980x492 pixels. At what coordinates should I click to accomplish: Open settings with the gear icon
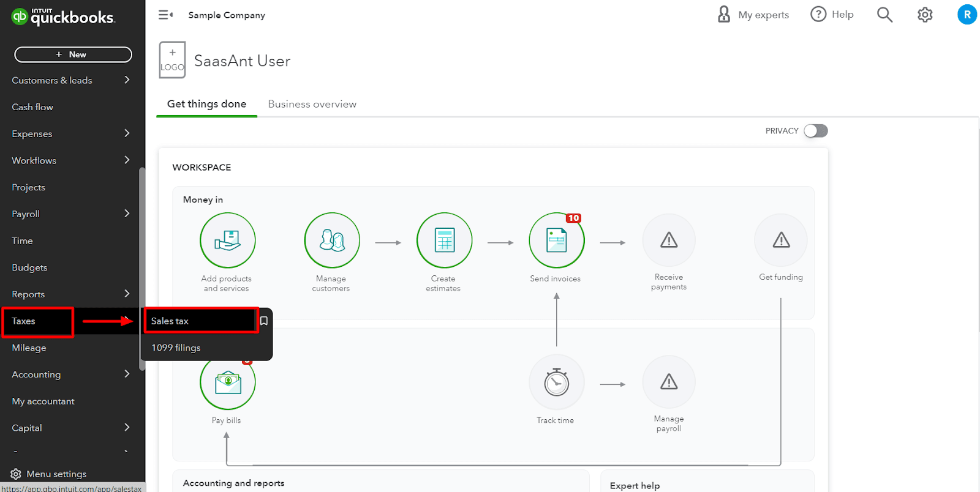[x=925, y=15]
